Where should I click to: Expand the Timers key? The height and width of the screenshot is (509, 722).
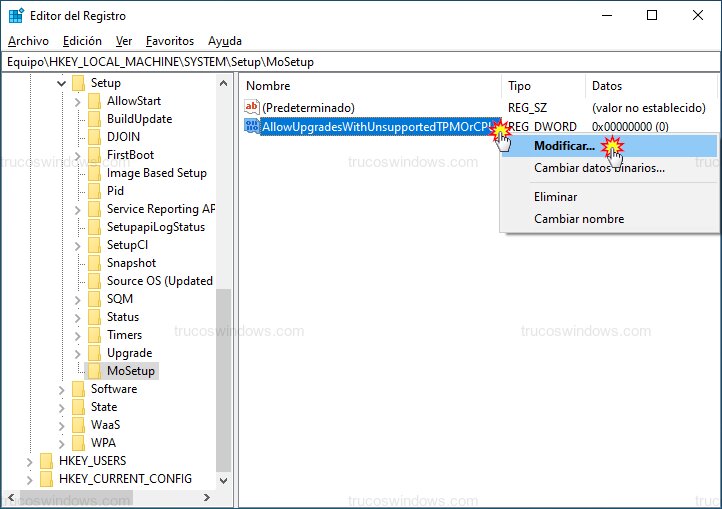[77, 336]
